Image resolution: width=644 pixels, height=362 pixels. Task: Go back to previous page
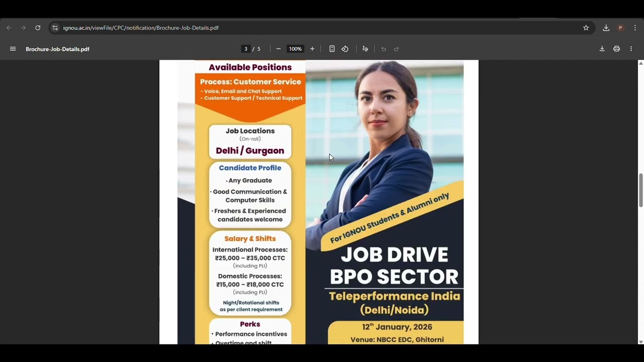(9, 28)
